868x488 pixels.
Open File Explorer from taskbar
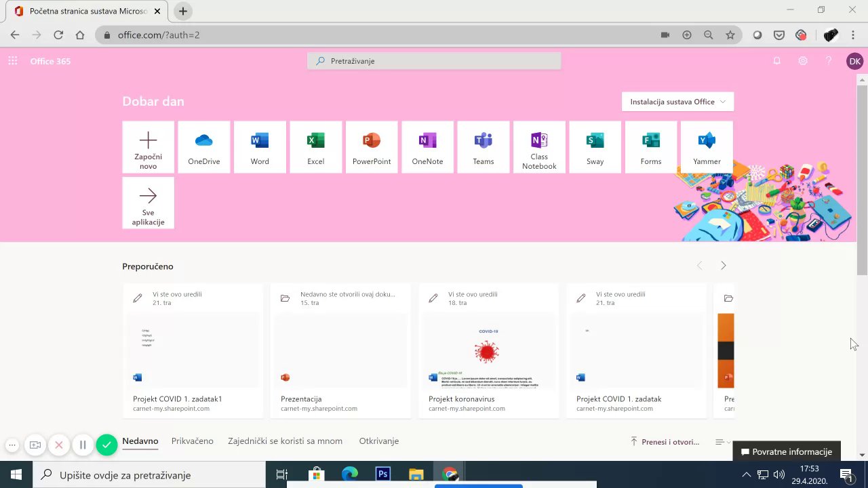coord(416,474)
